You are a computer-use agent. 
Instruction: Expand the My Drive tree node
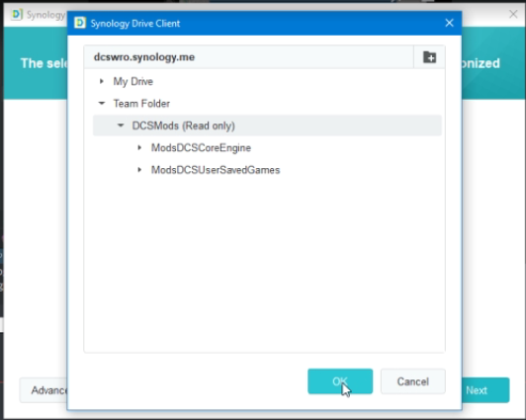click(102, 81)
